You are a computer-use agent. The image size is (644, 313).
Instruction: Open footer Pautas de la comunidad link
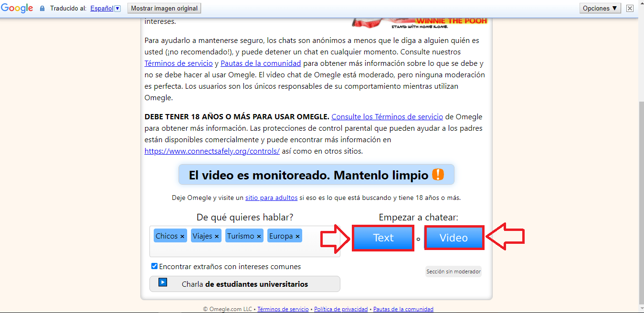click(403, 309)
